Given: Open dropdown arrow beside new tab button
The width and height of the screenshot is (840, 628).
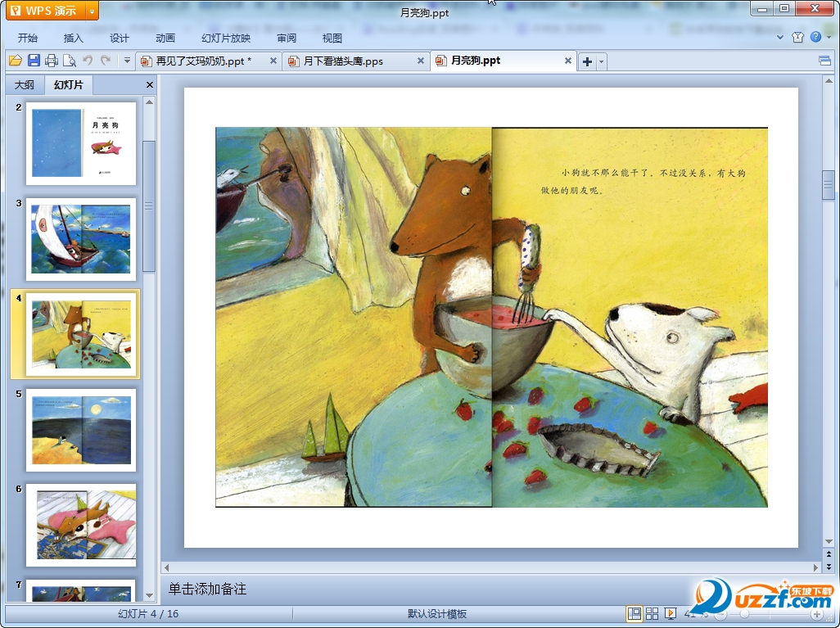Looking at the screenshot, I should 602,61.
